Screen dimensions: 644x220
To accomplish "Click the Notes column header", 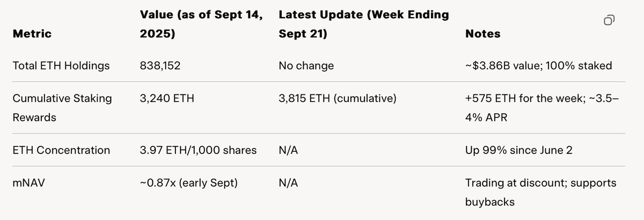I will (x=482, y=34).
